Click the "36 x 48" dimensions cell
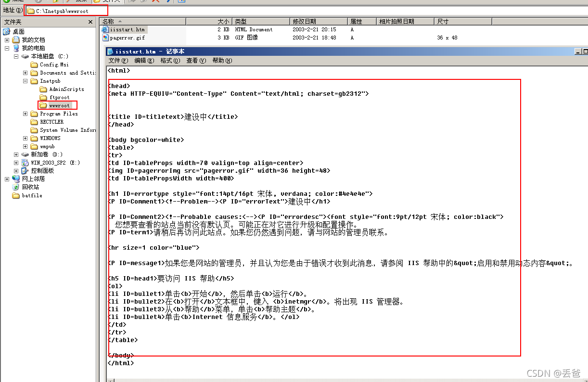The height and width of the screenshot is (382, 588). 447,38
